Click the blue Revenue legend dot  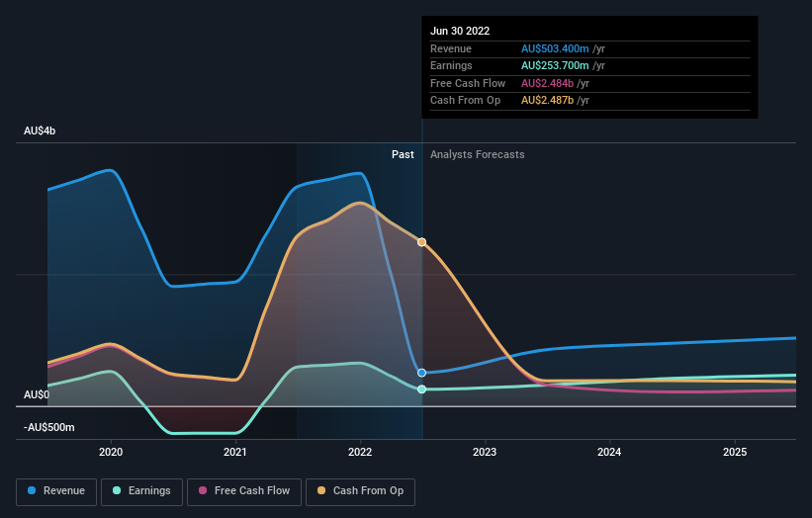32,490
